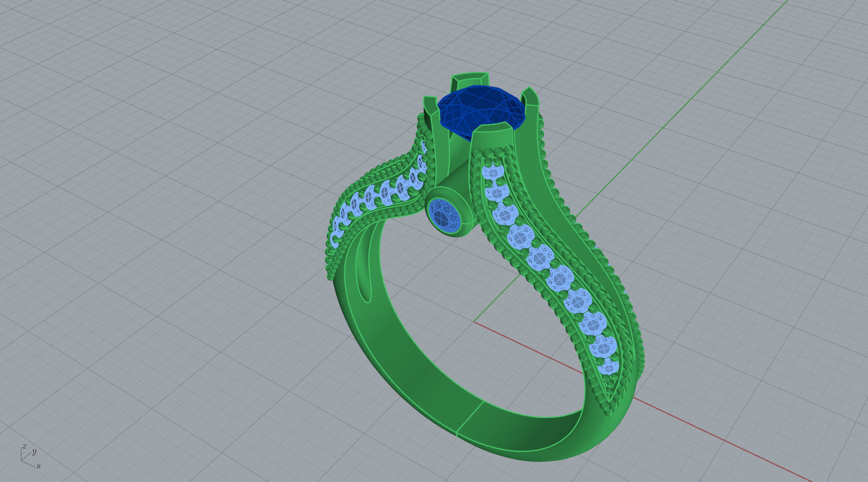Select the seam line across the shank bottom
The width and height of the screenshot is (868, 482).
coord(470,417)
